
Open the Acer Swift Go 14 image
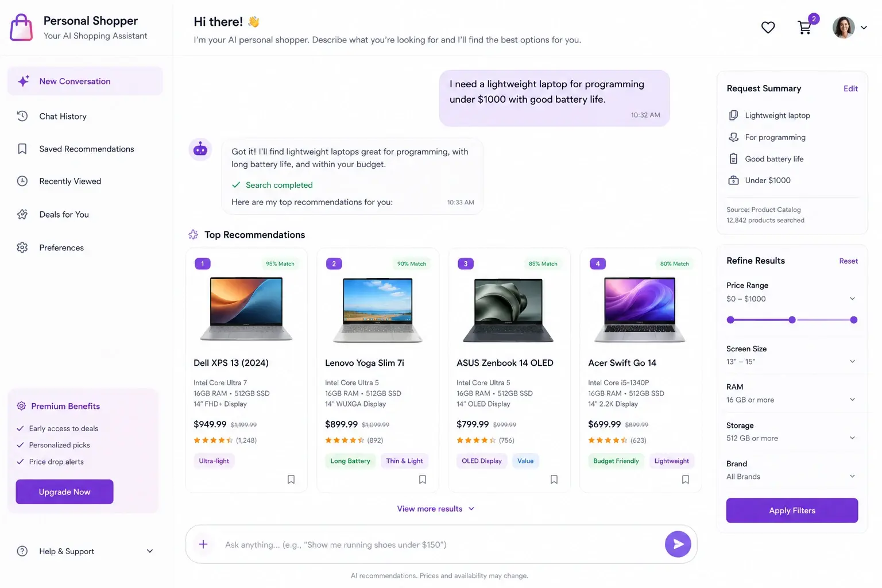point(640,310)
